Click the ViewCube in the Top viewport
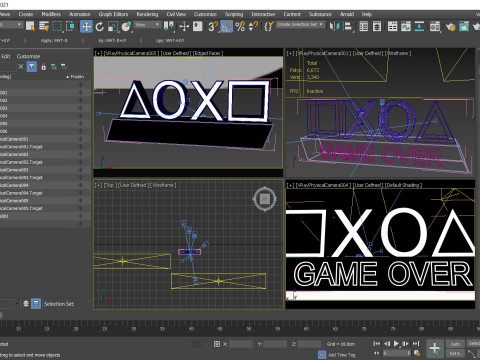 coord(265,199)
